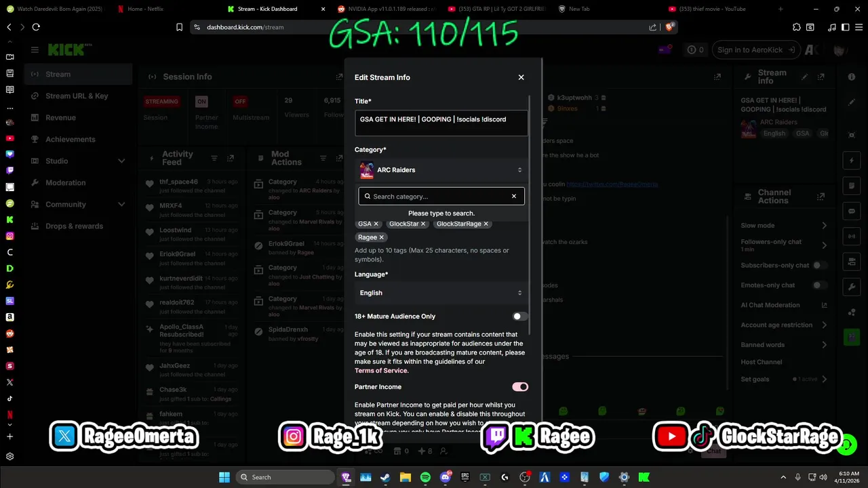This screenshot has width=868, height=488.
Task: Toggle 18+ Mature Audience Only switch
Action: (520, 317)
